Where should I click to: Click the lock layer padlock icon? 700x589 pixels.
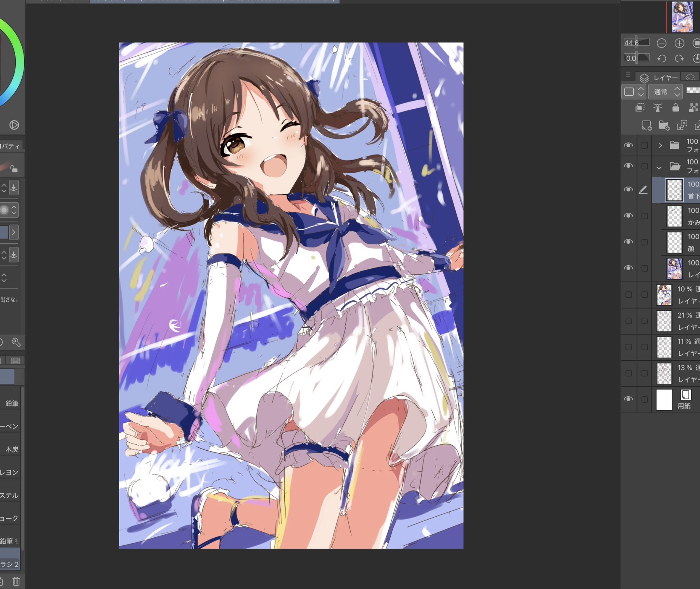click(x=675, y=108)
